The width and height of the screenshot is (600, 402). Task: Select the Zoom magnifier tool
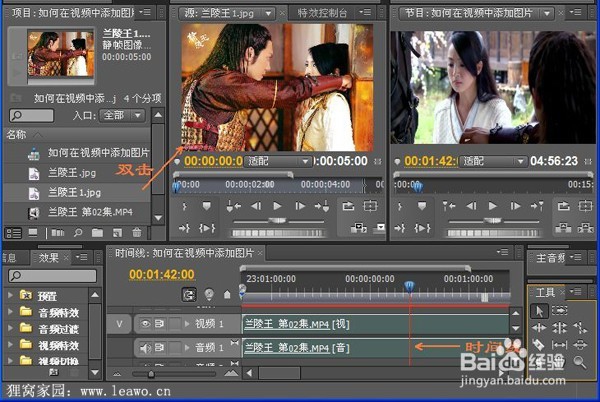click(x=580, y=361)
